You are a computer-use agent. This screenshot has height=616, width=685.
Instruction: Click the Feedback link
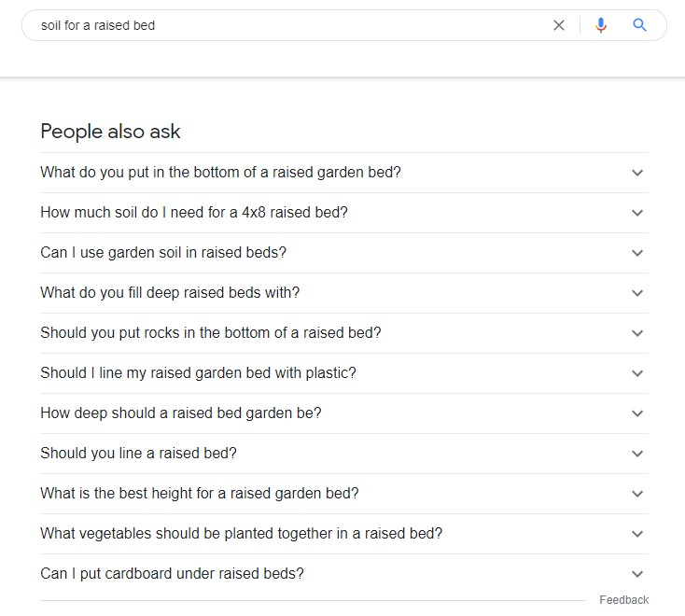(x=623, y=600)
